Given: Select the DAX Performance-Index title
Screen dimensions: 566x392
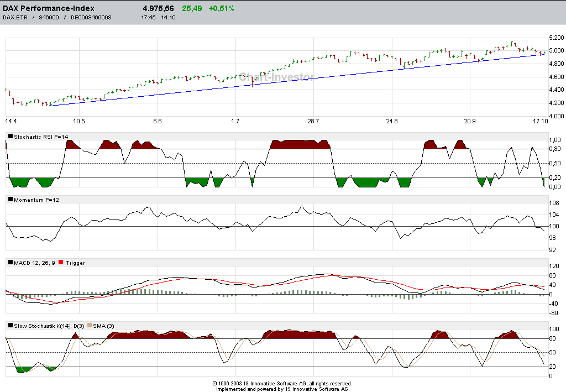Looking at the screenshot, I should 49,8.
